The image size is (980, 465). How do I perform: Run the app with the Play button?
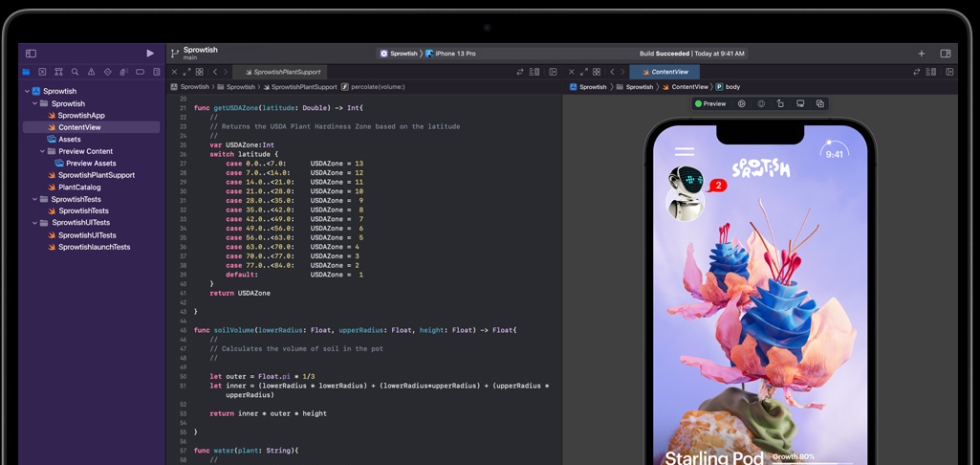tap(150, 54)
